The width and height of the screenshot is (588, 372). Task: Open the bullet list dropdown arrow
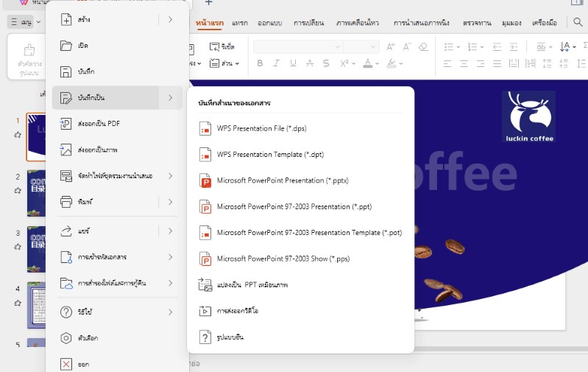click(x=458, y=47)
